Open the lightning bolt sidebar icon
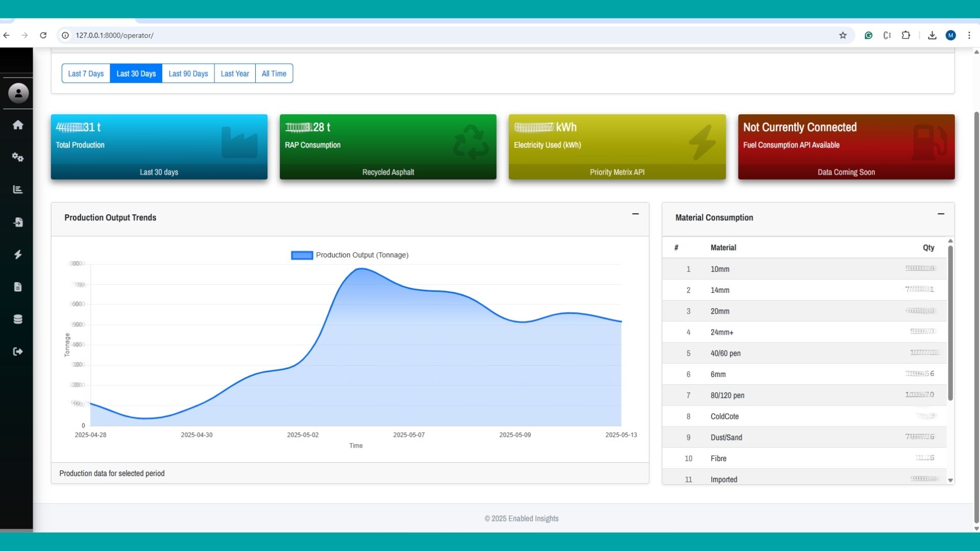This screenshot has height=551, width=980. [x=18, y=255]
